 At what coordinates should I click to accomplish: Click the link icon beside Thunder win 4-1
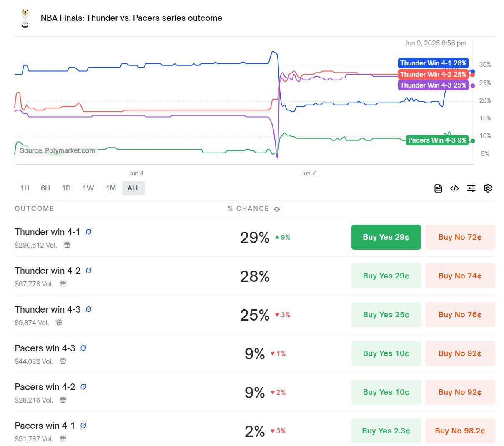click(88, 232)
